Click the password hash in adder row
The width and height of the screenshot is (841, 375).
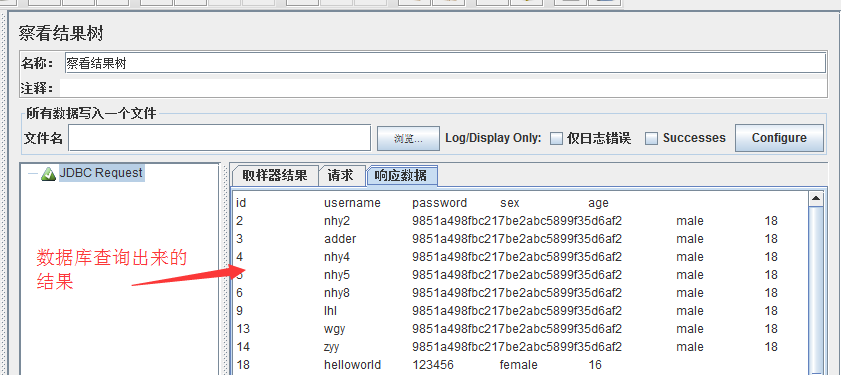click(517, 239)
